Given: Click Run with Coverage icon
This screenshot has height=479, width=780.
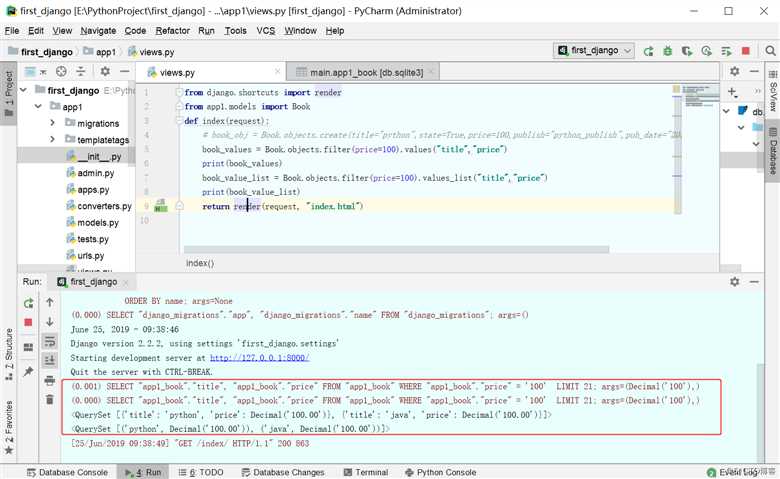Looking at the screenshot, I should pos(687,51).
